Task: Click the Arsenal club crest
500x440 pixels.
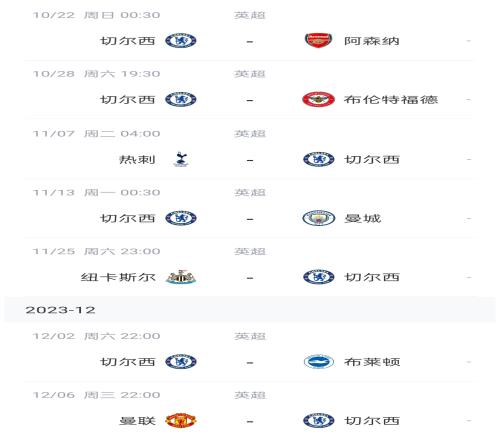Action: pyautogui.click(x=318, y=40)
